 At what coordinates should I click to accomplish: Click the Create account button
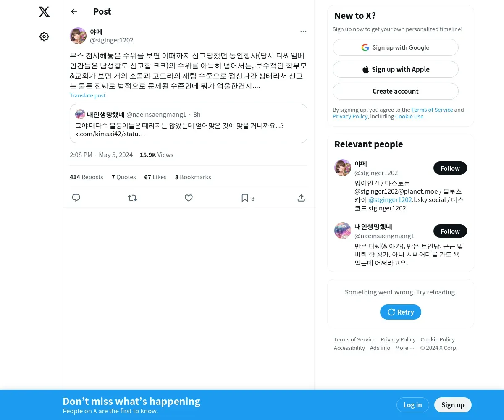[396, 91]
